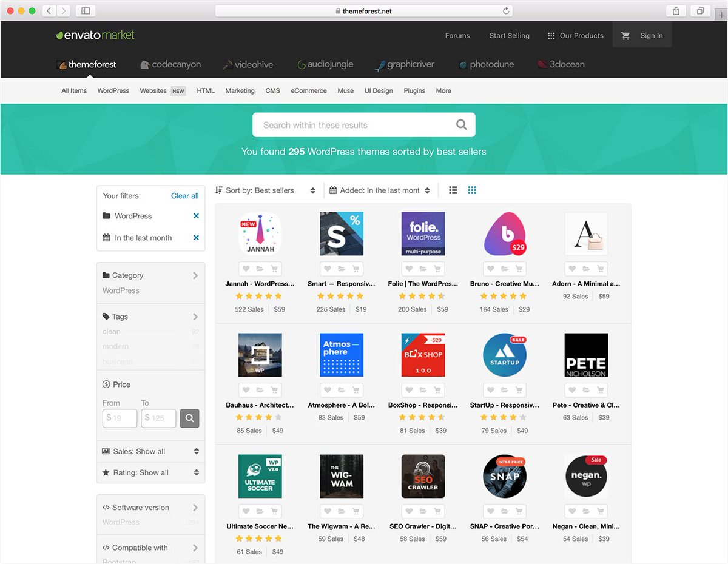Viewport: 728px width, 564px height.
Task: Click the Sign In link
Action: (652, 36)
